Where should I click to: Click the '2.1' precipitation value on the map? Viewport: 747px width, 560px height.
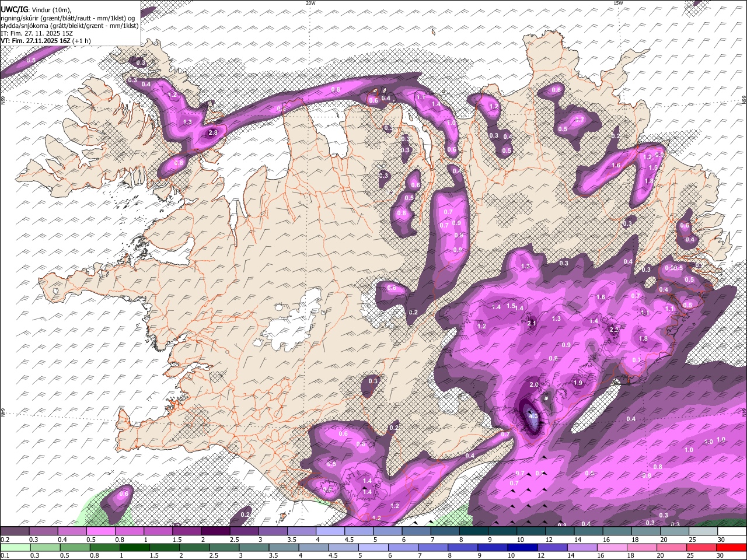[532, 323]
